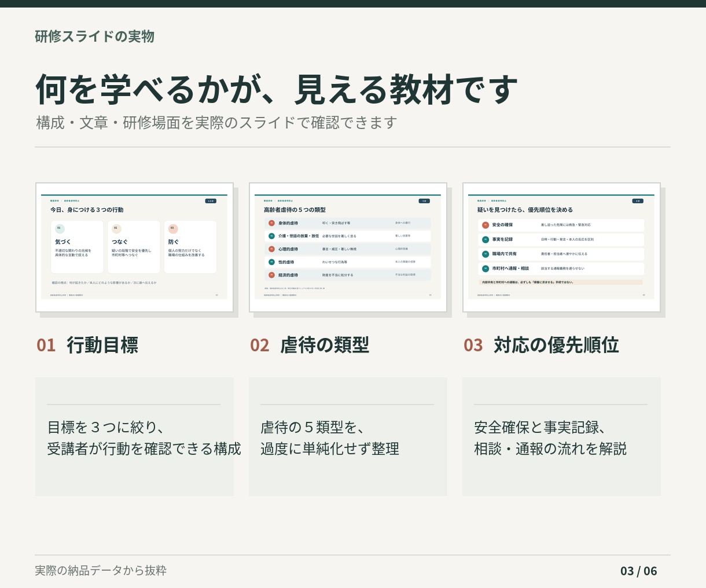Screen dimensions: 706x588
Task: Click the '経済的虐待' row in the second thumbnail
Action: tap(348, 275)
